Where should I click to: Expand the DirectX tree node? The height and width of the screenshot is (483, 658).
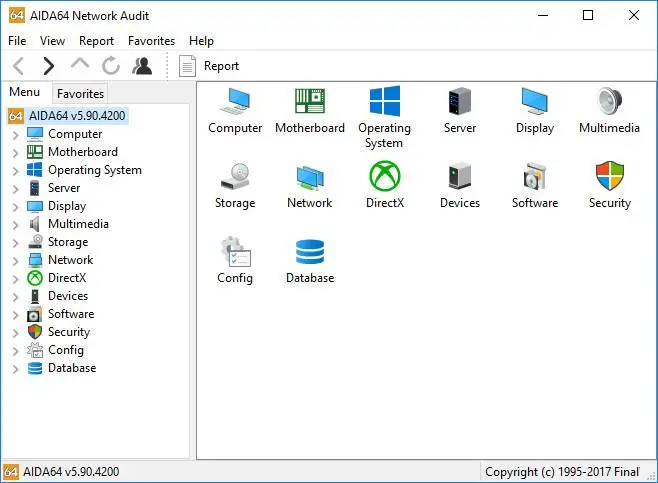[16, 279]
